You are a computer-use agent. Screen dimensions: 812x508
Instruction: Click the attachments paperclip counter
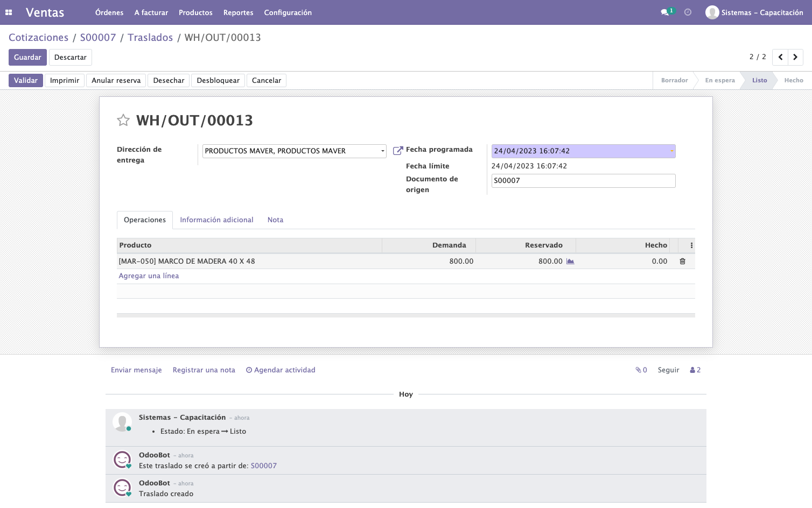(641, 370)
